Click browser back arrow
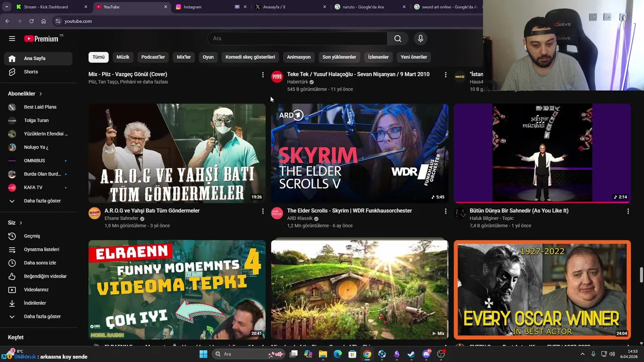Image resolution: width=644 pixels, height=362 pixels. [x=7, y=21]
